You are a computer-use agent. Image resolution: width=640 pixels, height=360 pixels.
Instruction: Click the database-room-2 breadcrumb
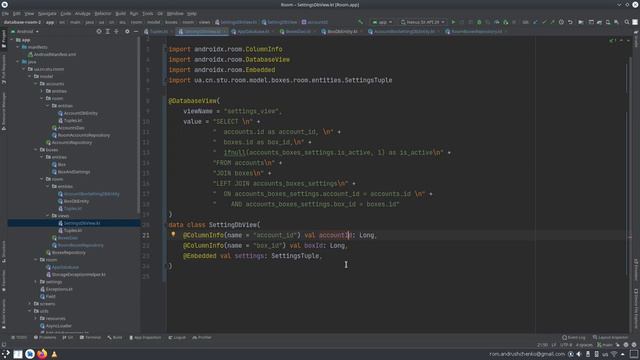[22, 22]
